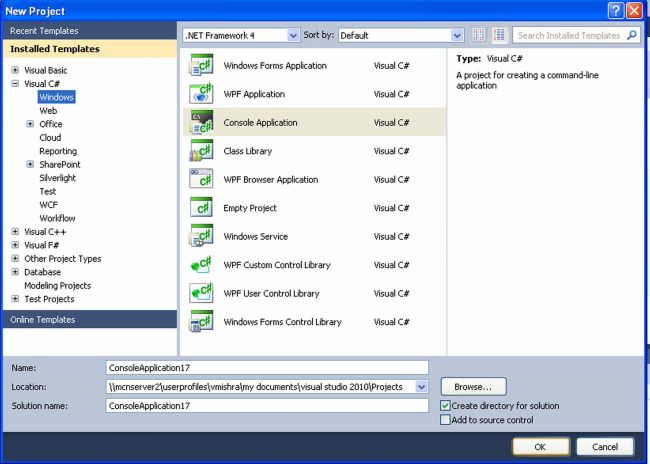
Task: Select the Class Library template name
Action: (x=248, y=151)
